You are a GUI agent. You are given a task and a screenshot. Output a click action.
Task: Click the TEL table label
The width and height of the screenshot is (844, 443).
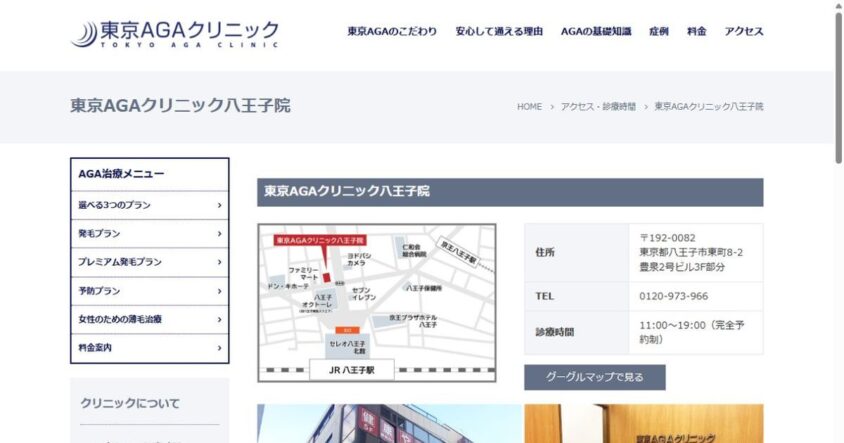coord(545,296)
